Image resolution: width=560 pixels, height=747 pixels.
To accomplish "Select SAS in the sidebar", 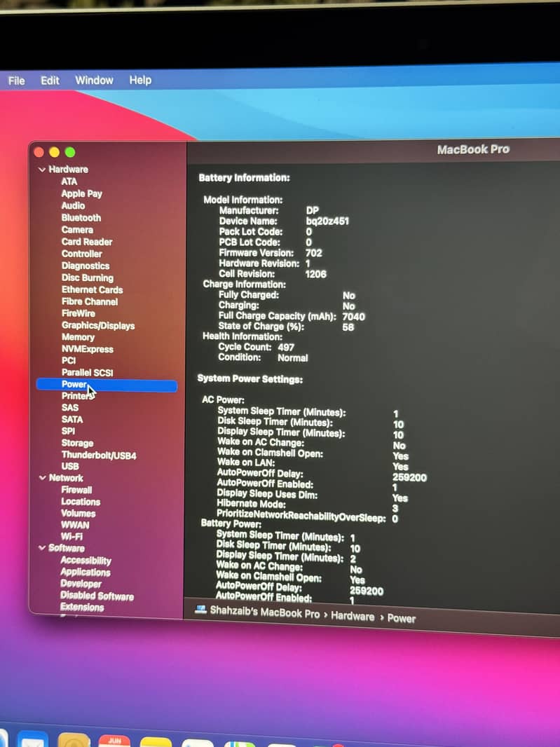I will click(69, 408).
